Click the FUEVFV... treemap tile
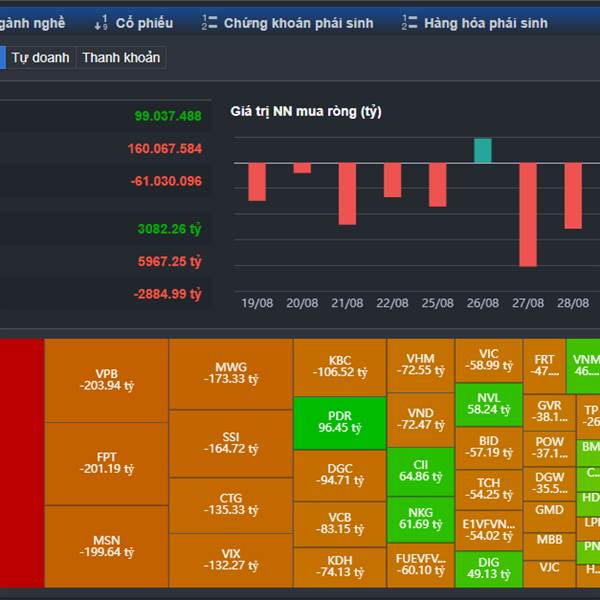The width and height of the screenshot is (600, 600). (421, 566)
